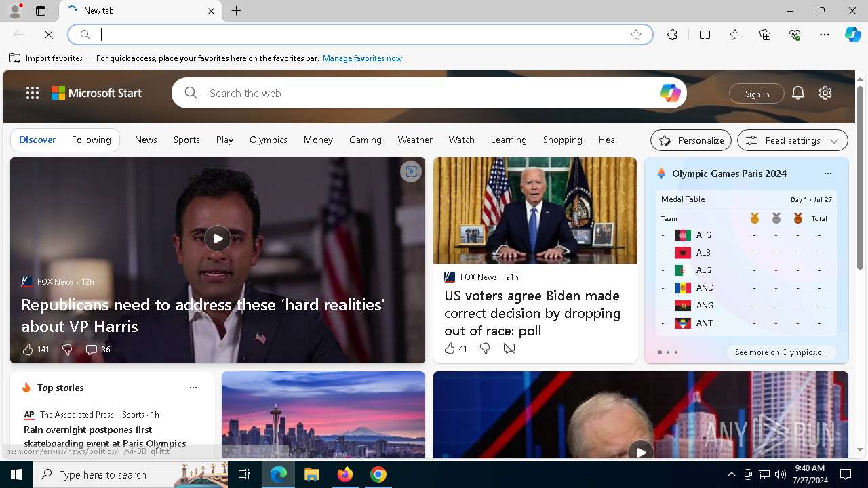Open Browser essentials heart icon
This screenshot has width=868, height=488.
pyautogui.click(x=795, y=35)
